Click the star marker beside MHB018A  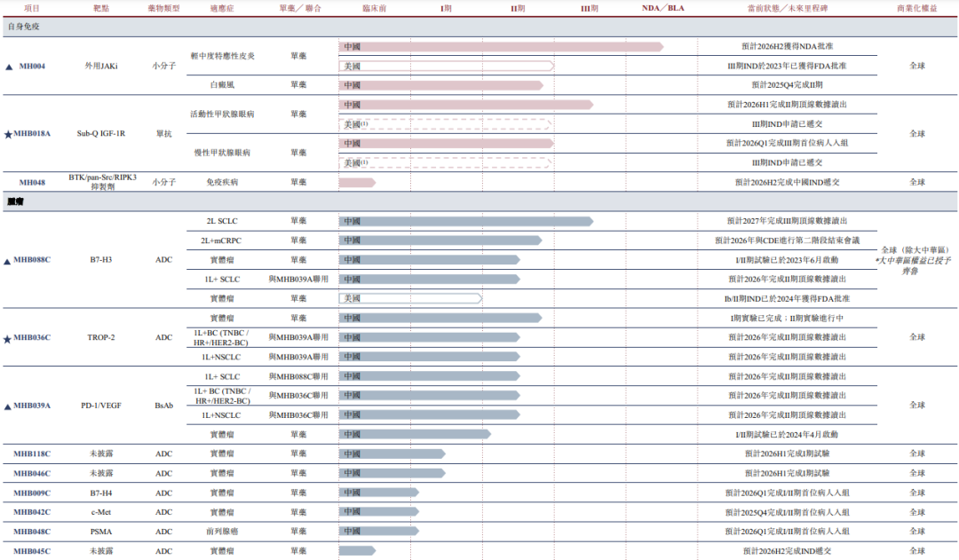pos(8,134)
